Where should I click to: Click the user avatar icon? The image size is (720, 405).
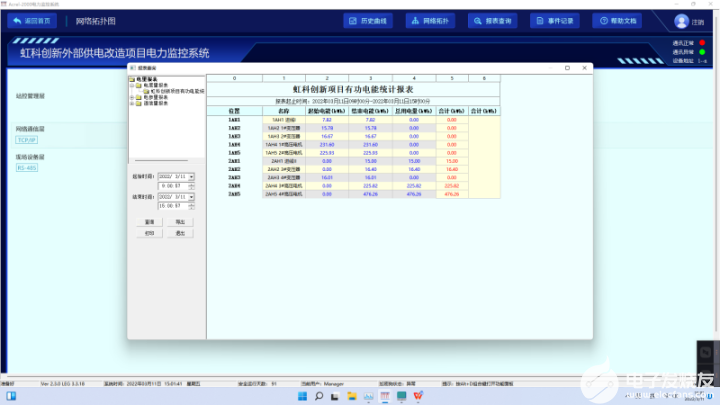click(x=681, y=22)
